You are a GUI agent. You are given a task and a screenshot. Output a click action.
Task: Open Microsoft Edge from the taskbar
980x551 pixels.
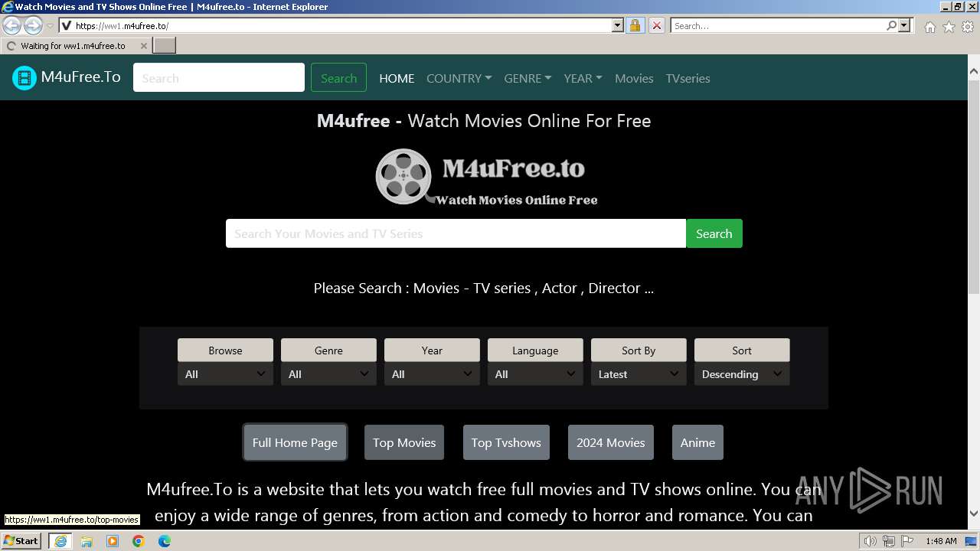point(165,541)
